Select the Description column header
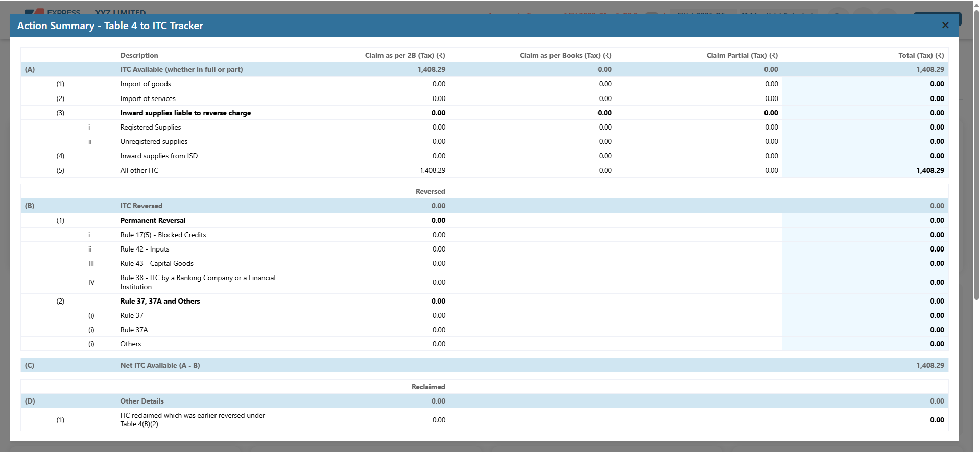 (x=139, y=55)
